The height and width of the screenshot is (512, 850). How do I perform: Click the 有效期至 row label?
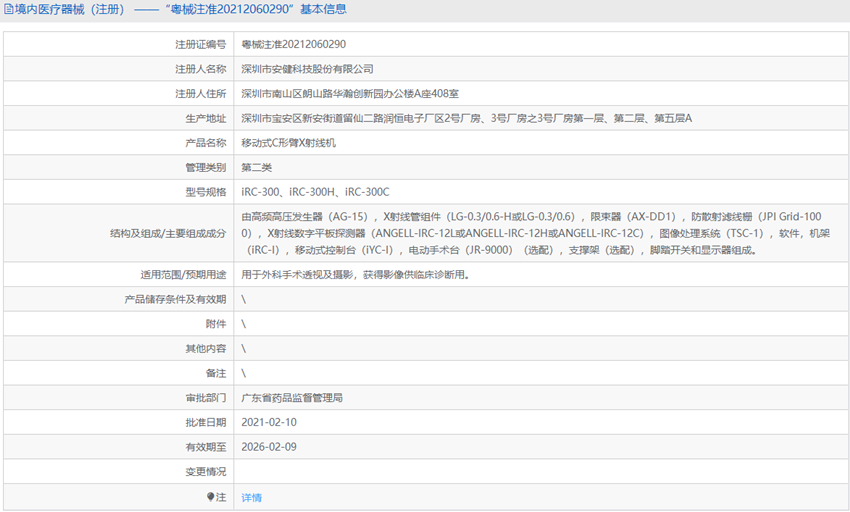(205, 447)
